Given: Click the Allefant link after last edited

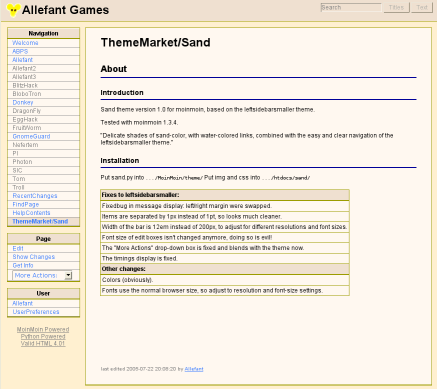Looking at the screenshot, I should click(194, 369).
